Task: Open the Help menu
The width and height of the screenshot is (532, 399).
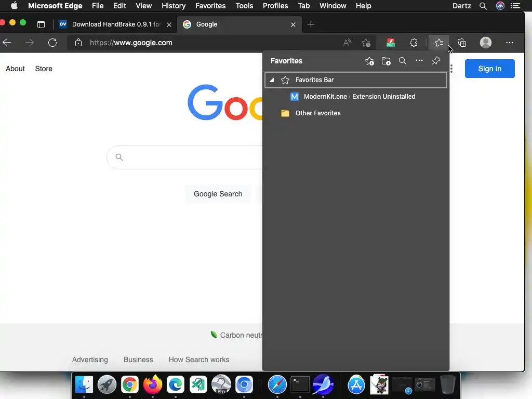Action: [363, 6]
